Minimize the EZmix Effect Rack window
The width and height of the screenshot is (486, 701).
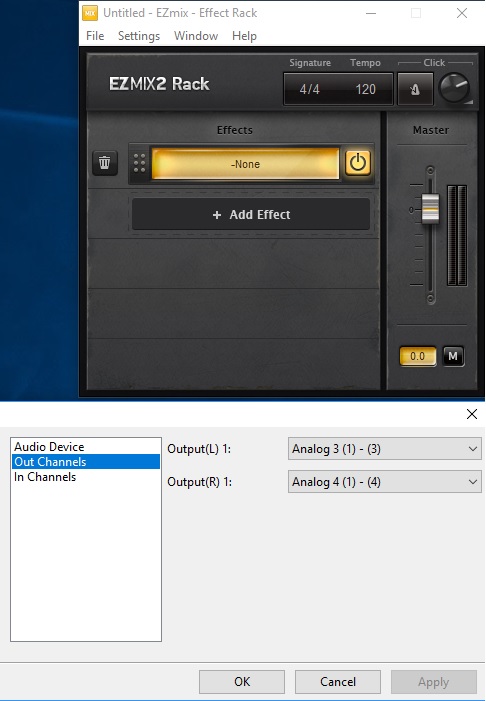tap(371, 13)
